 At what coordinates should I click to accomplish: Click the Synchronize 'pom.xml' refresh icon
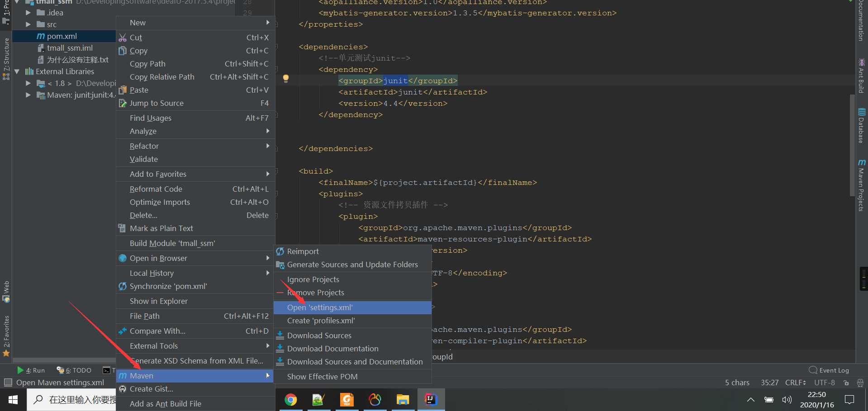[123, 286]
